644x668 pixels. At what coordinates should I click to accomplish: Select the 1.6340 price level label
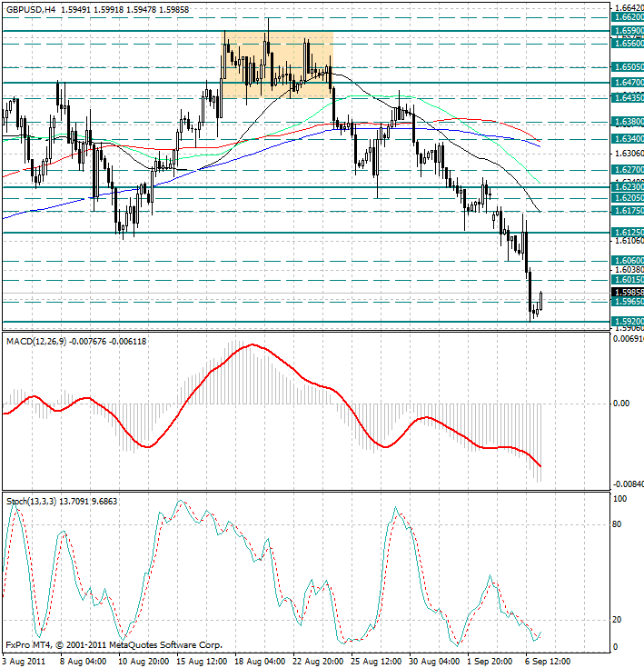coord(628,139)
